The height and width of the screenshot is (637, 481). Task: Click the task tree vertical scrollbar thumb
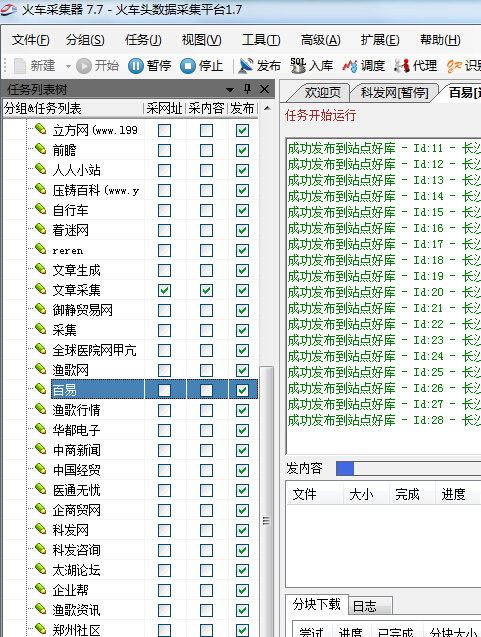click(x=266, y=502)
